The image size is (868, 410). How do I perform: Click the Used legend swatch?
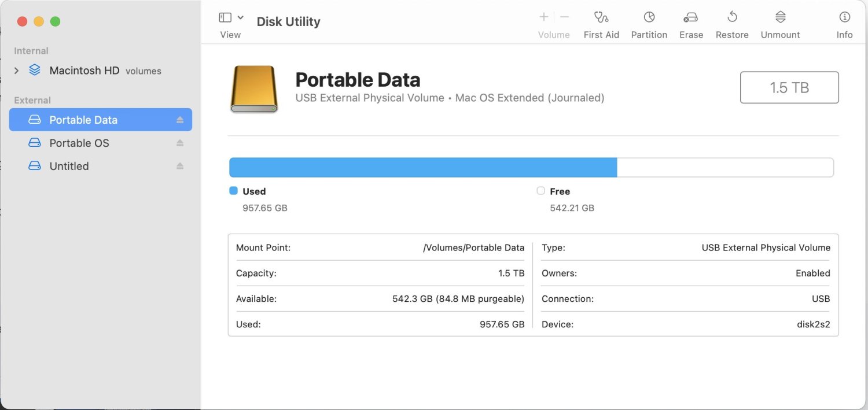pos(233,191)
